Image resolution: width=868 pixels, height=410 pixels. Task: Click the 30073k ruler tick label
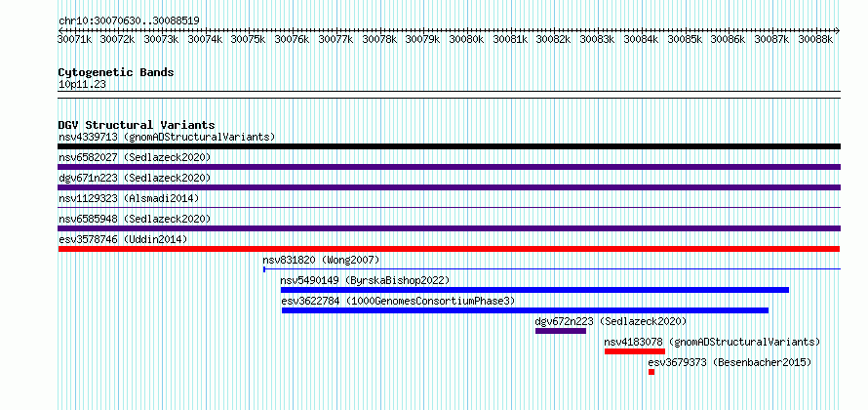click(161, 39)
